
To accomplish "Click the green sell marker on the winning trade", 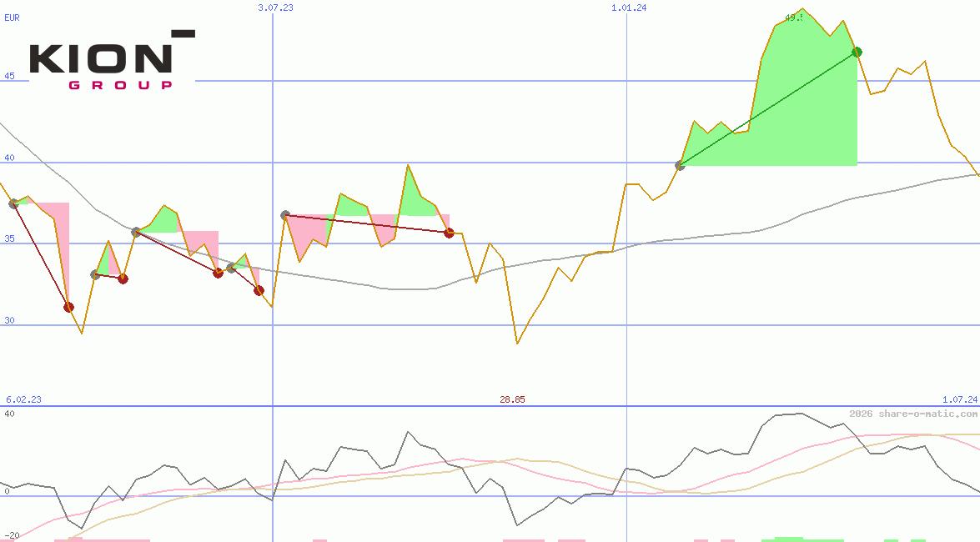I will coord(857,52).
